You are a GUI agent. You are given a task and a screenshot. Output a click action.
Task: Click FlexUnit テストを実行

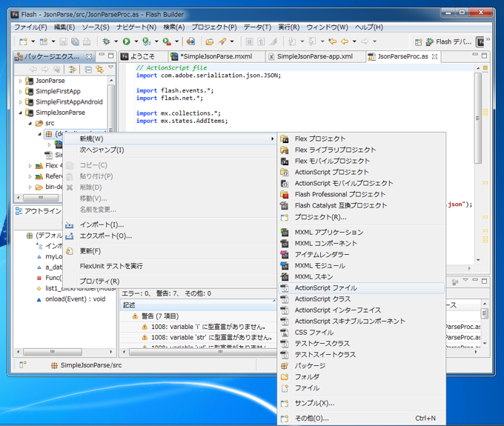(x=170, y=266)
